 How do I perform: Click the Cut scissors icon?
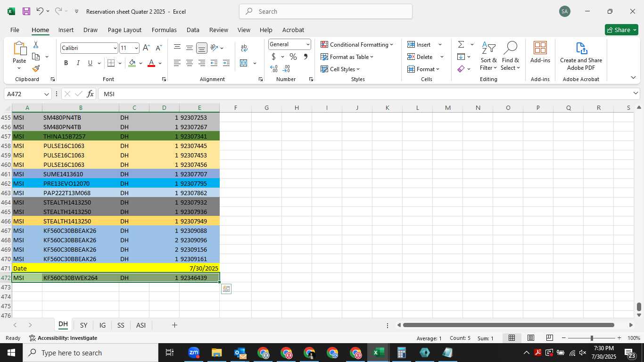[x=36, y=45]
